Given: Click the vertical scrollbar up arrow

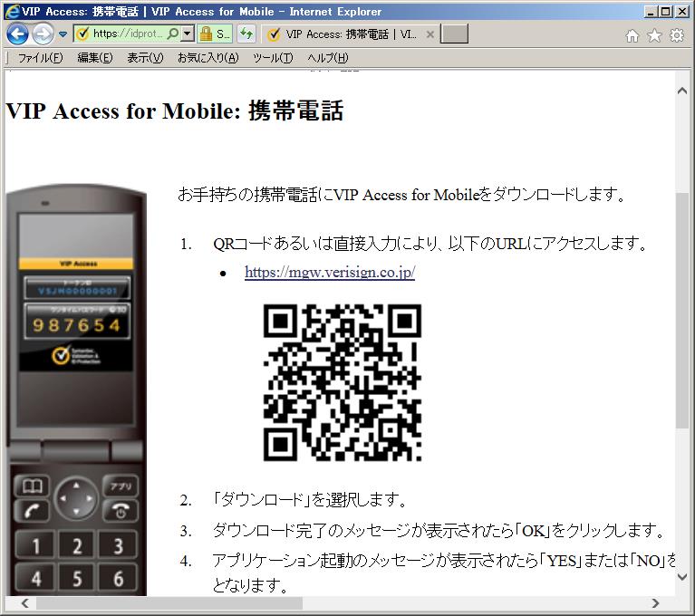Looking at the screenshot, I should 682,91.
